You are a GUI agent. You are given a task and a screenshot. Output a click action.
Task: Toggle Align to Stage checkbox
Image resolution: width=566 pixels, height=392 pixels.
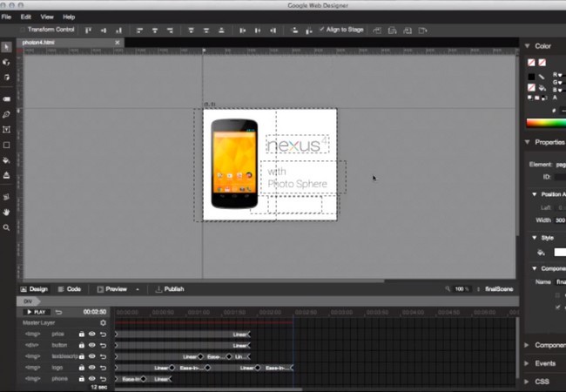pyautogui.click(x=321, y=30)
